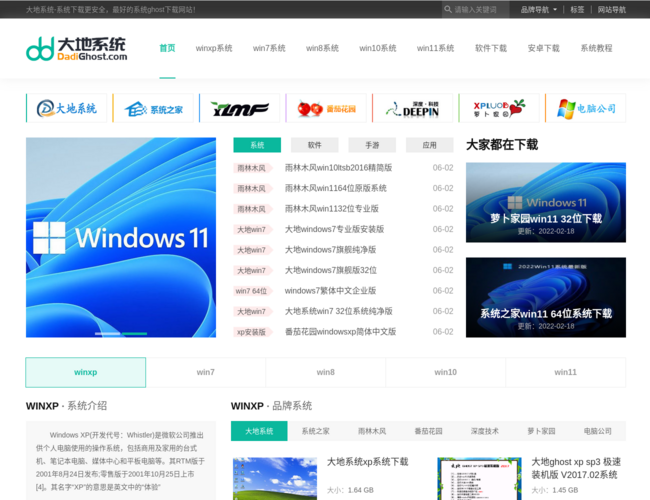
Task: Open the 萝卜家园 XPLUOBO brand logo
Action: pos(497,108)
